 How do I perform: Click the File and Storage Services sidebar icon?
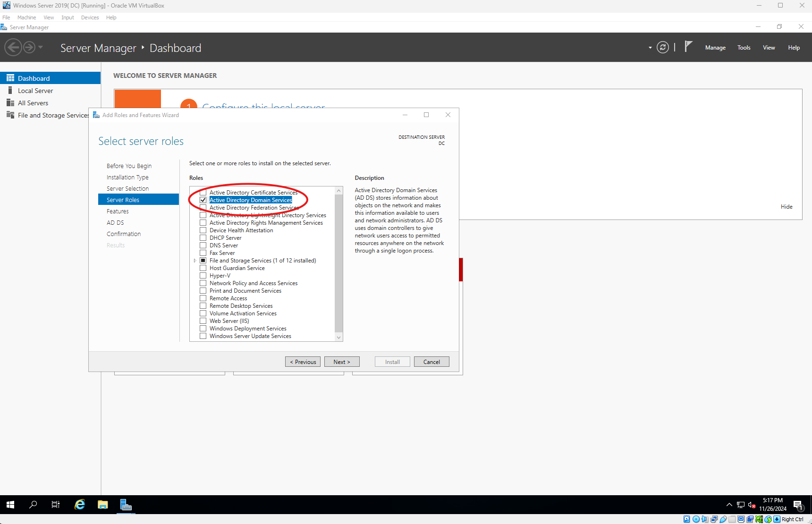tap(10, 115)
